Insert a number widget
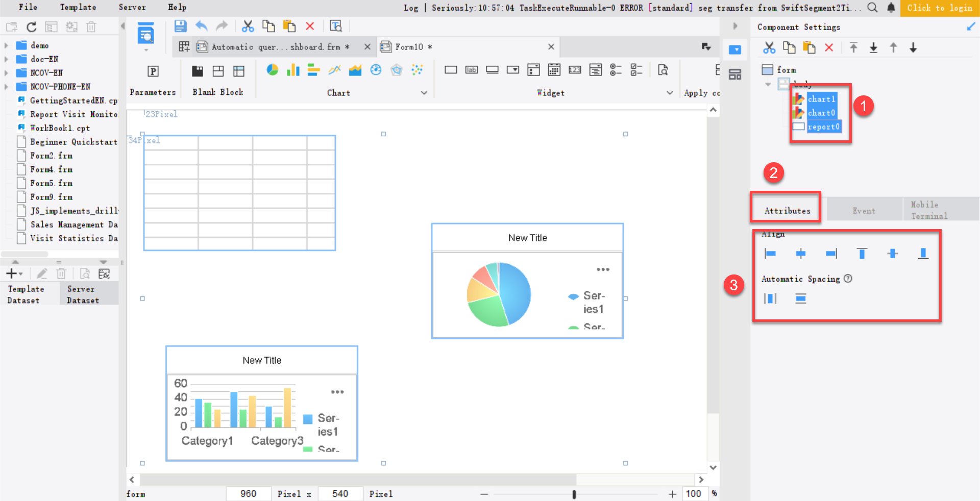The image size is (980, 501). pyautogui.click(x=575, y=70)
